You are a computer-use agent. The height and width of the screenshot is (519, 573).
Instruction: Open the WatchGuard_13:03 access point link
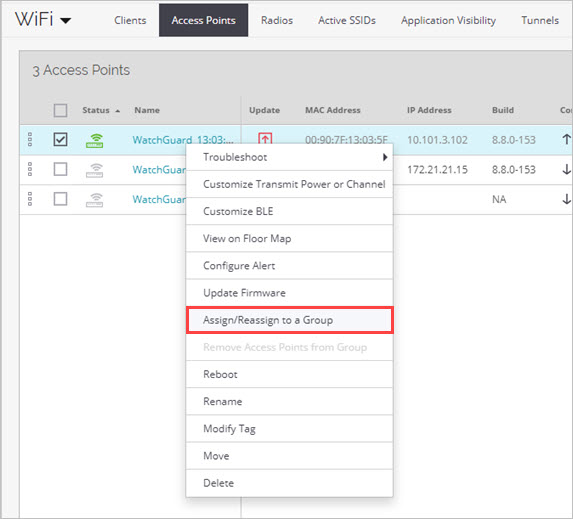tap(183, 140)
